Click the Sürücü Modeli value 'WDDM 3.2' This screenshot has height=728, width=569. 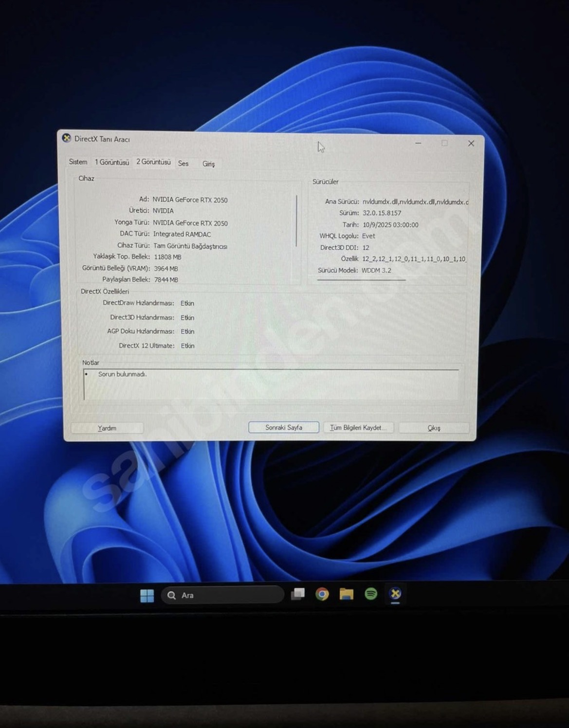coord(376,271)
